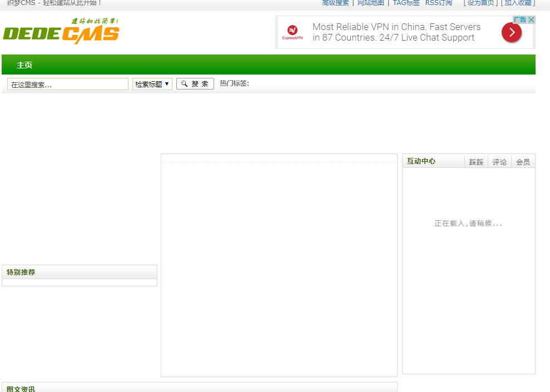The width and height of the screenshot is (550, 392).
Task: Open the 广告 ad info label
Action: coord(520,19)
